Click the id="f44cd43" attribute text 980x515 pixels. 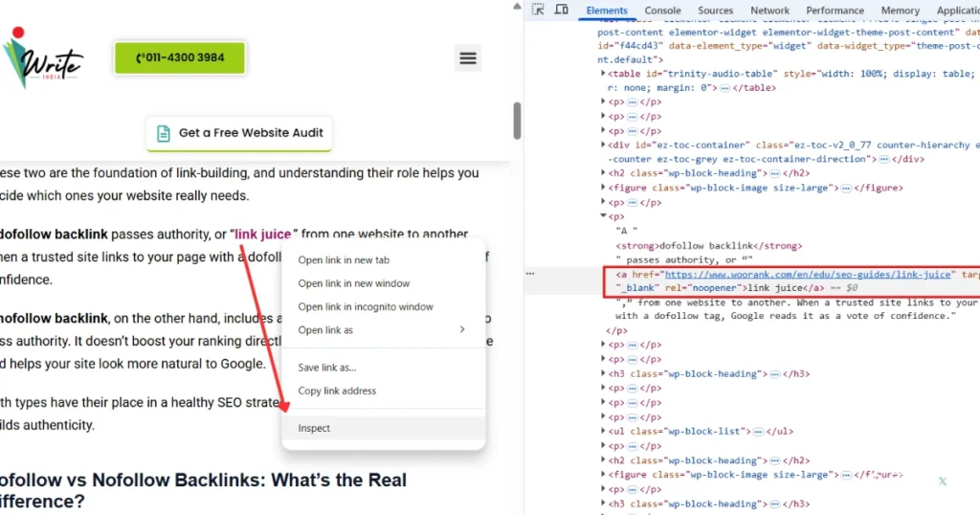(630, 46)
